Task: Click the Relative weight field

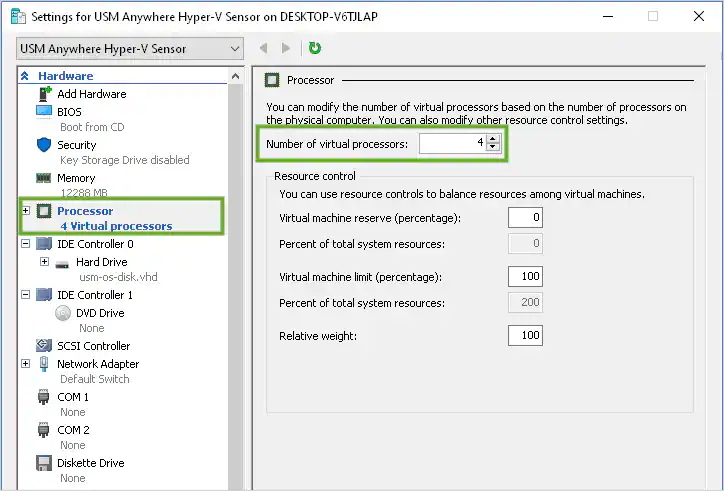Action: tap(525, 335)
